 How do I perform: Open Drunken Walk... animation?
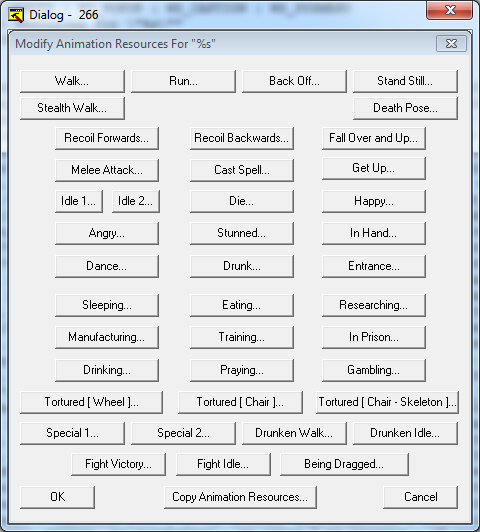(x=294, y=433)
